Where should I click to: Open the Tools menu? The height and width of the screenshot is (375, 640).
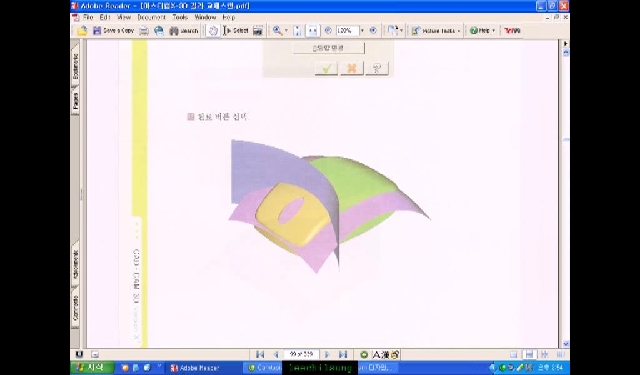(180, 17)
